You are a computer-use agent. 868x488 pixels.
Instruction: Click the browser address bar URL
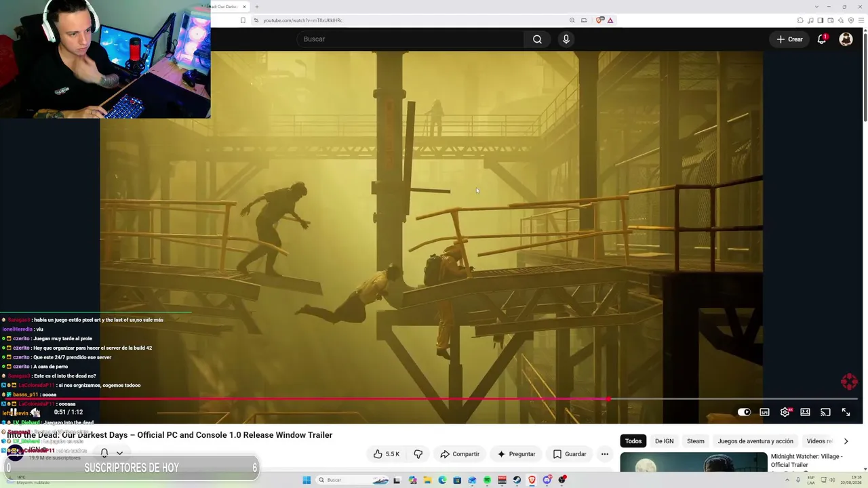[302, 20]
